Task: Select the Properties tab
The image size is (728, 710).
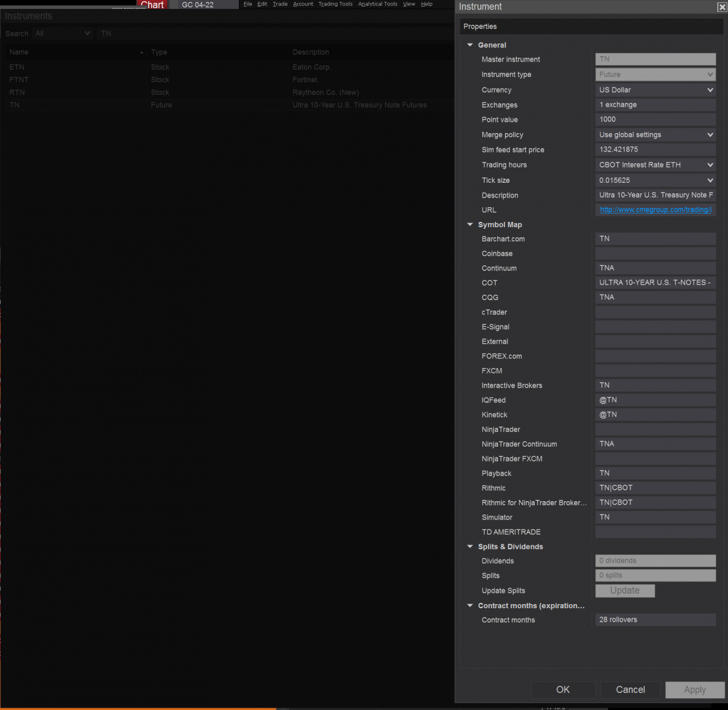Action: (x=480, y=26)
